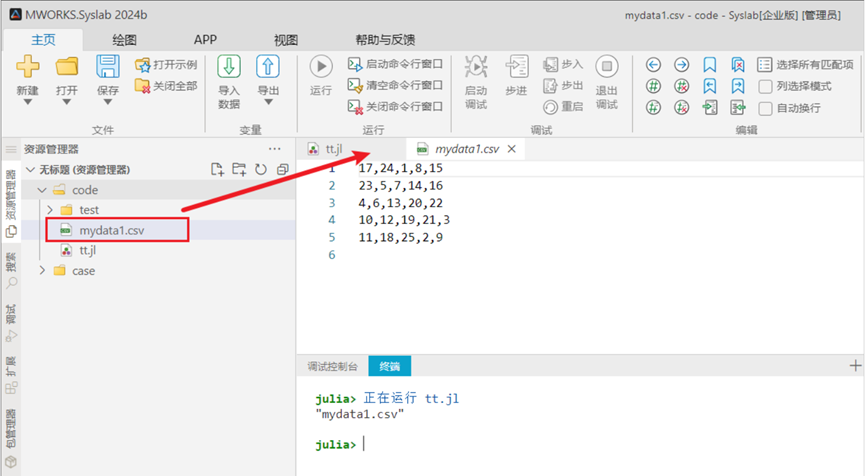Switch to the APP ribbon tab
865x476 pixels.
pyautogui.click(x=205, y=40)
